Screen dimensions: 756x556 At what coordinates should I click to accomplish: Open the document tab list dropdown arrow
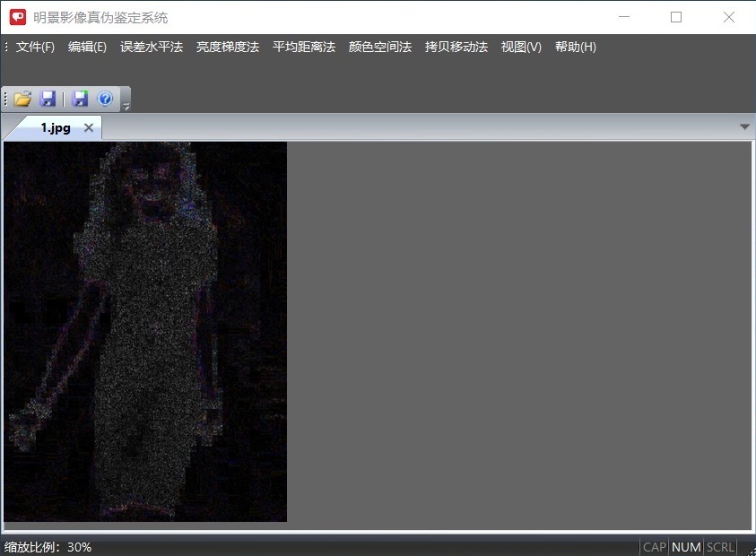tap(744, 127)
